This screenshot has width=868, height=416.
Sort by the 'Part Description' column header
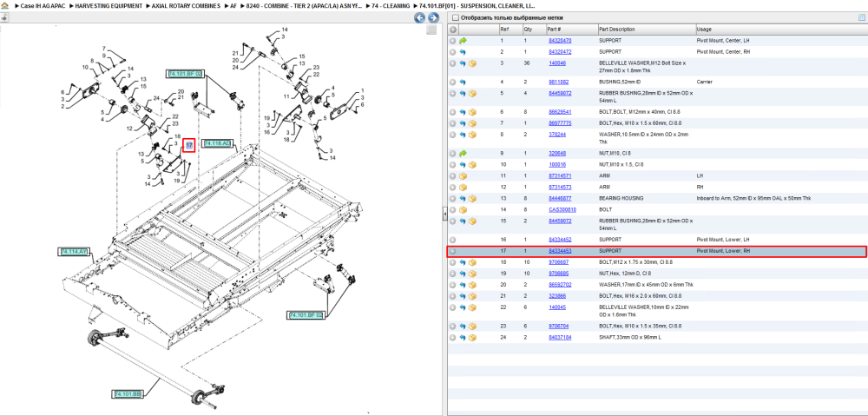pyautogui.click(x=647, y=30)
